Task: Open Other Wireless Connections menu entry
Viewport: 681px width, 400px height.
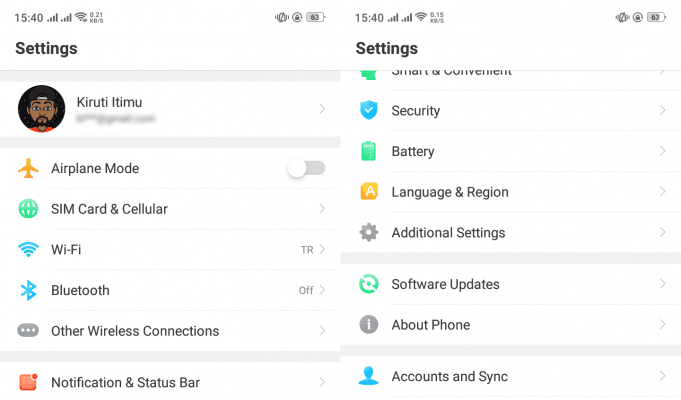Action: 170,331
